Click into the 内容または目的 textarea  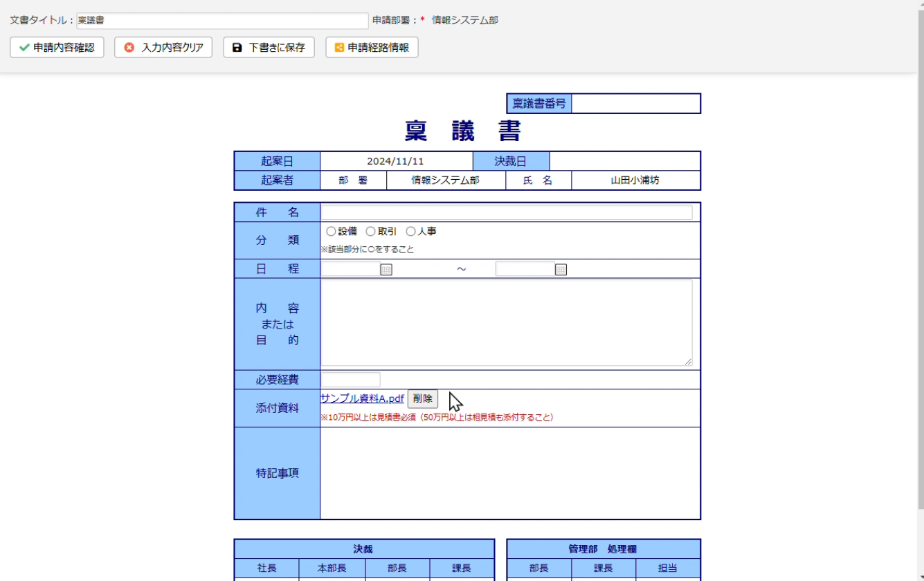click(505, 322)
